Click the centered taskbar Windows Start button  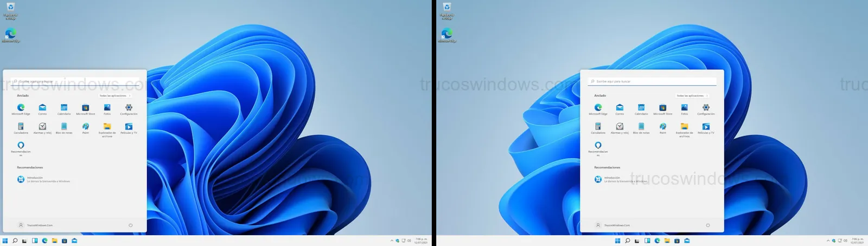coord(617,241)
